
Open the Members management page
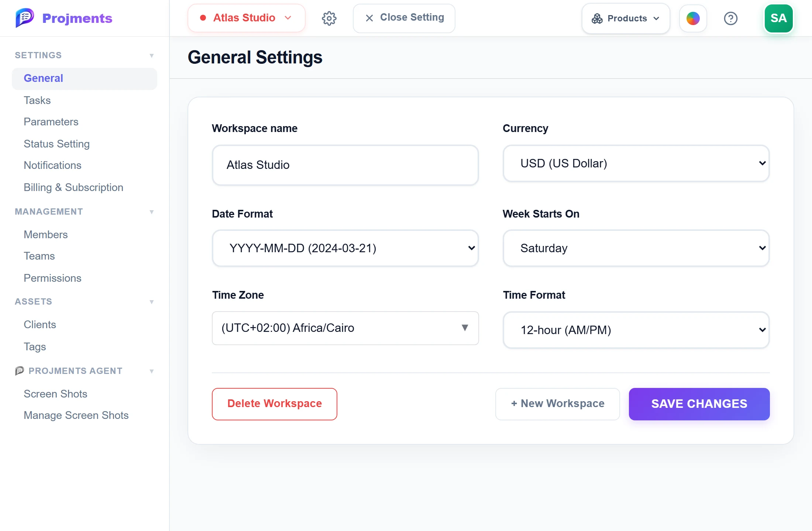tap(45, 235)
